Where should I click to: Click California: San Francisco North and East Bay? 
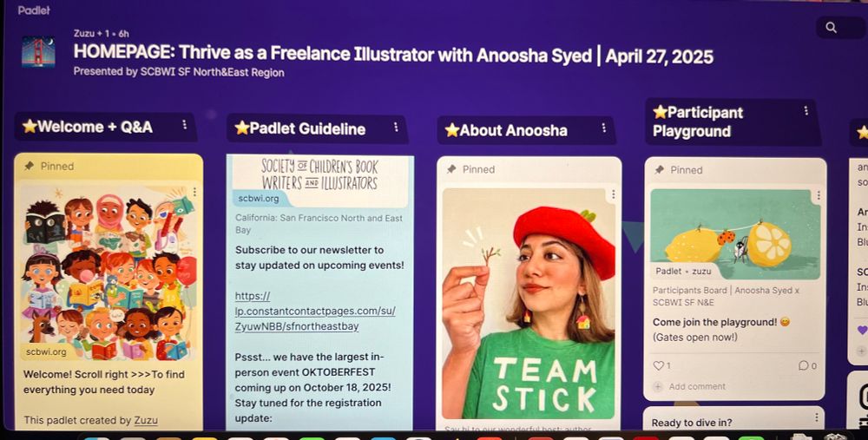point(319,224)
